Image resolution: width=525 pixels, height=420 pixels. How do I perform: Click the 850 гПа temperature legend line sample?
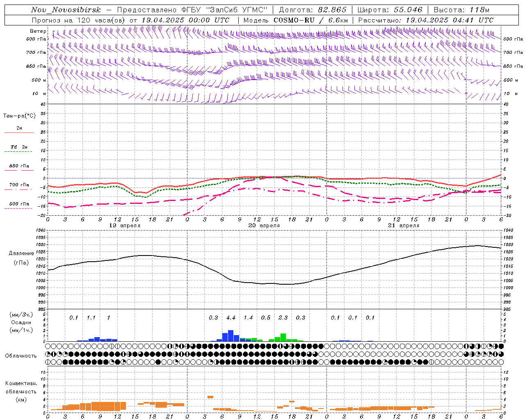(x=19, y=170)
